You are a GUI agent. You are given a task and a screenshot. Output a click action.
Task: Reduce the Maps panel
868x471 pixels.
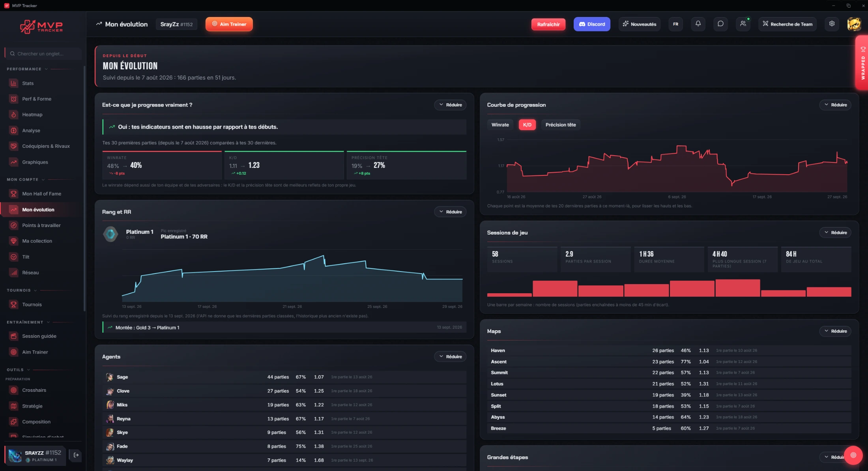point(835,331)
